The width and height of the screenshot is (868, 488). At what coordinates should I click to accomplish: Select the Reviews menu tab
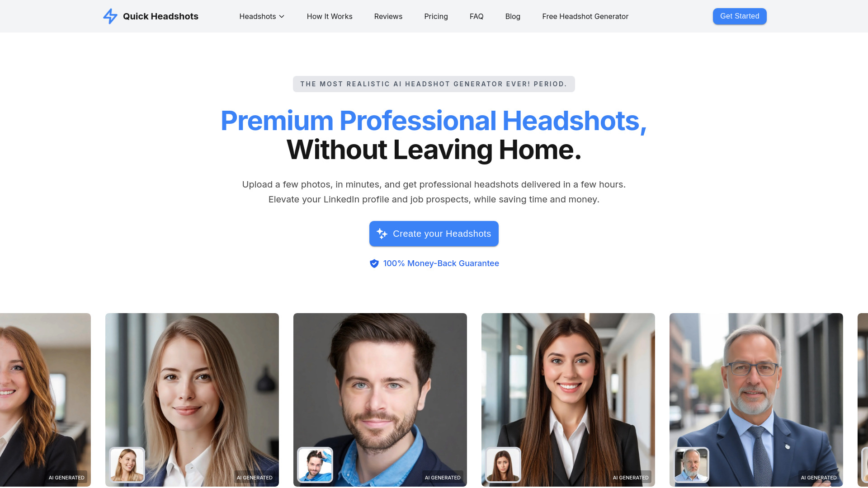388,16
